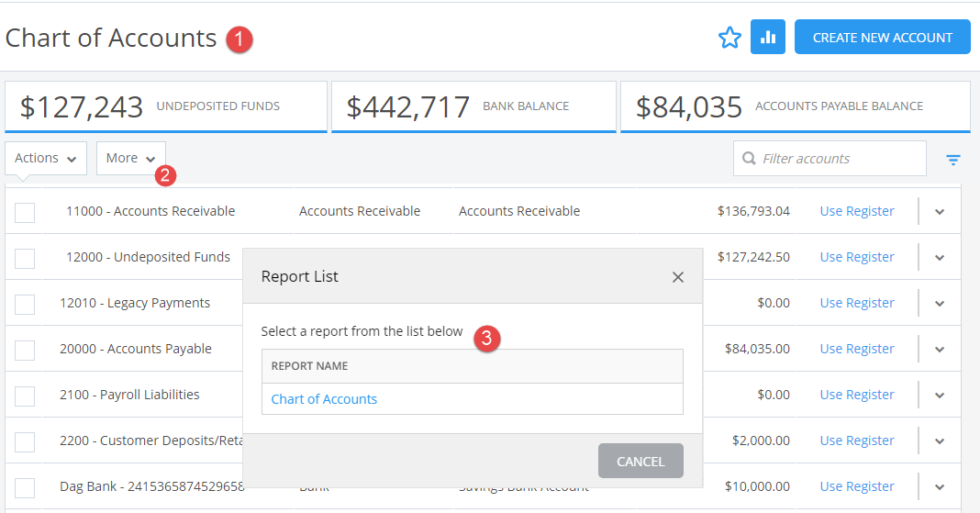Expand row menu for 2100 - Payroll Liabilities
980x513 pixels.
pyautogui.click(x=940, y=396)
